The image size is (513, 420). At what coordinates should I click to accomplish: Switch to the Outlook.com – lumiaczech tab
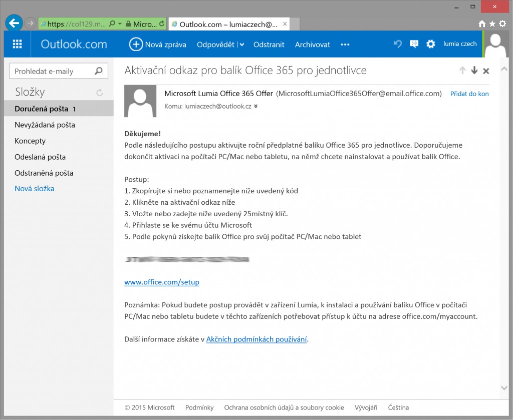[x=228, y=24]
